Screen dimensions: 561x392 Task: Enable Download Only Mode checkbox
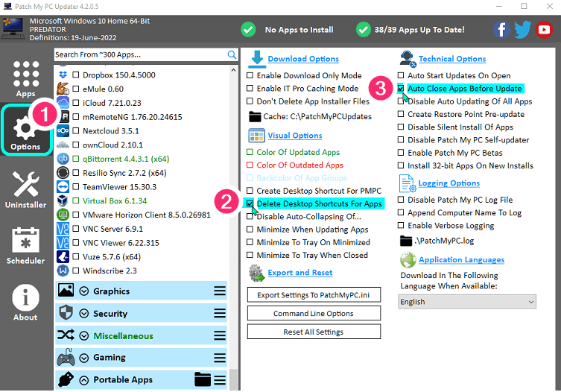point(250,75)
